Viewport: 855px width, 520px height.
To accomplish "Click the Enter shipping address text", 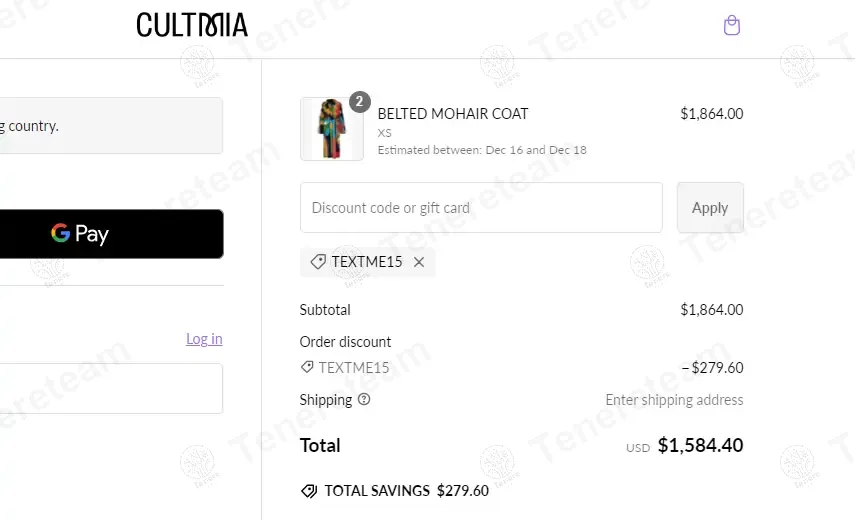I will pyautogui.click(x=674, y=400).
